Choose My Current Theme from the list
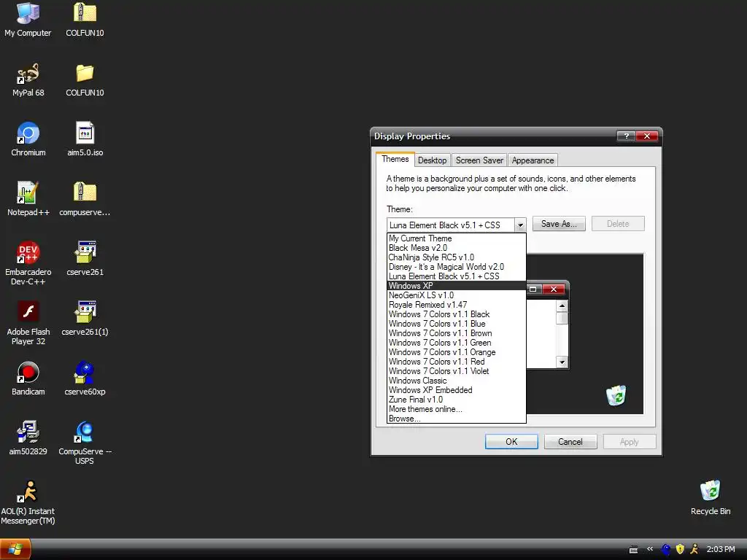Viewport: 747px width, 560px height. pos(457,238)
